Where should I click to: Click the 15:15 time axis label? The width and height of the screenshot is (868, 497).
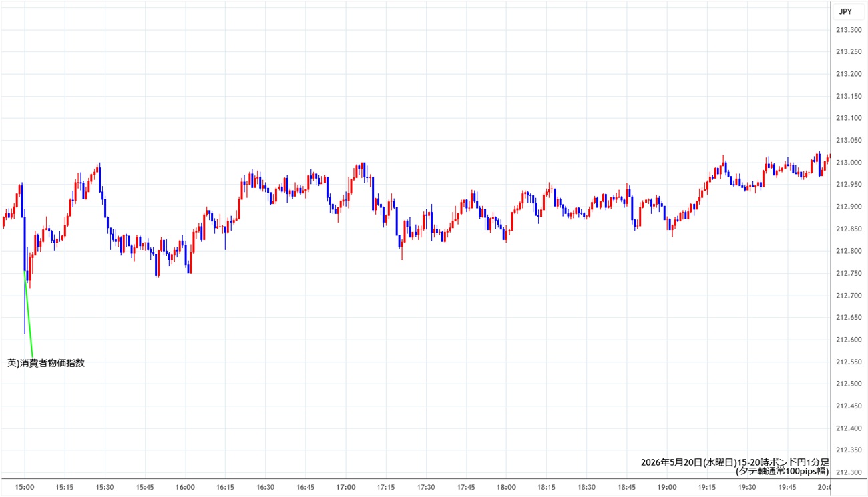coord(65,487)
